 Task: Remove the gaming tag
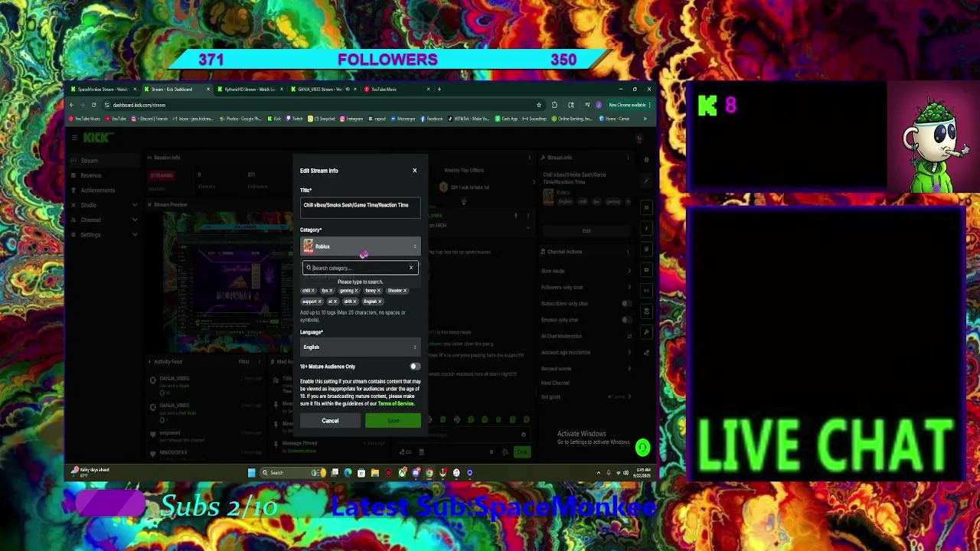pos(356,291)
